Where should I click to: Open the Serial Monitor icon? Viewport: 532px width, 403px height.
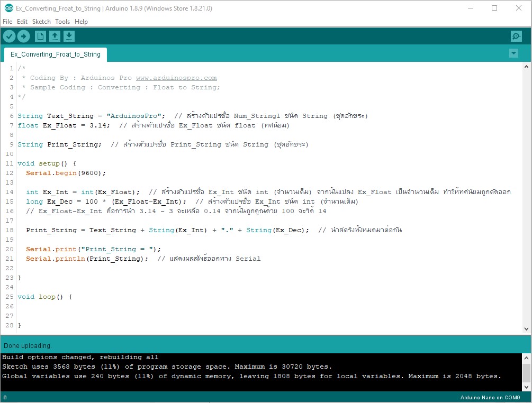[x=516, y=36]
